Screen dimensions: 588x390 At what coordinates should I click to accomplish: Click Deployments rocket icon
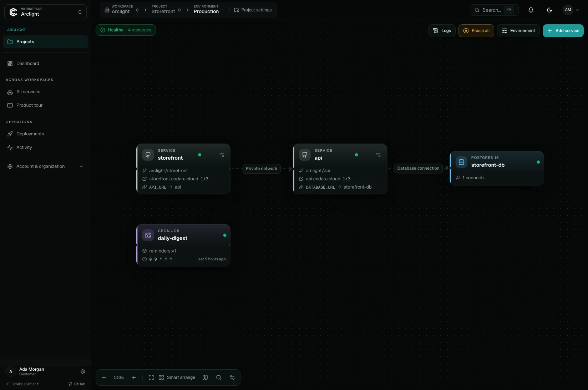click(x=10, y=134)
